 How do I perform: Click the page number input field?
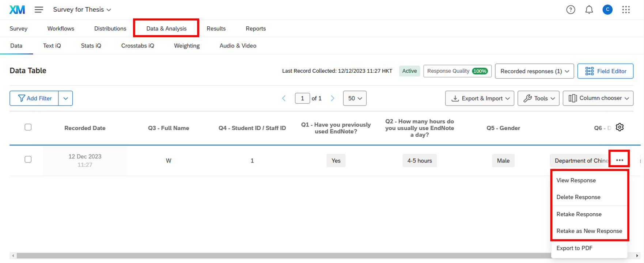coord(302,98)
